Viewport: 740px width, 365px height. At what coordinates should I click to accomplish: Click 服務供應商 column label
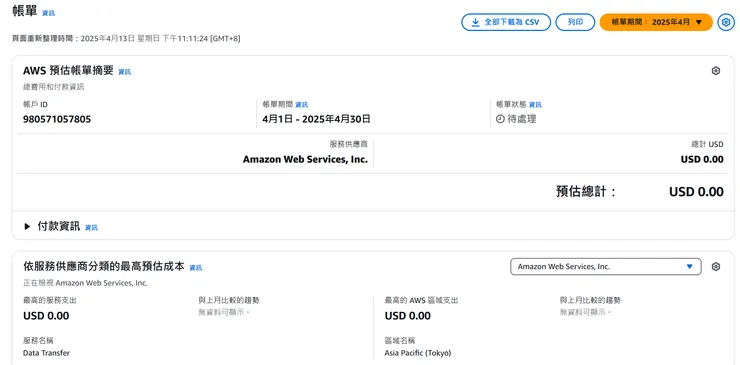[x=348, y=144]
